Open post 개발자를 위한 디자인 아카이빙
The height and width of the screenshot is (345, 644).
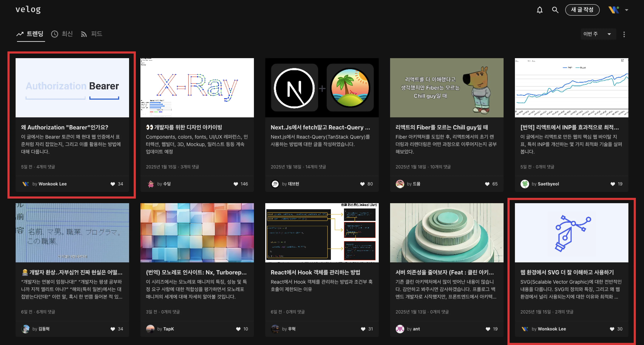coord(184,127)
